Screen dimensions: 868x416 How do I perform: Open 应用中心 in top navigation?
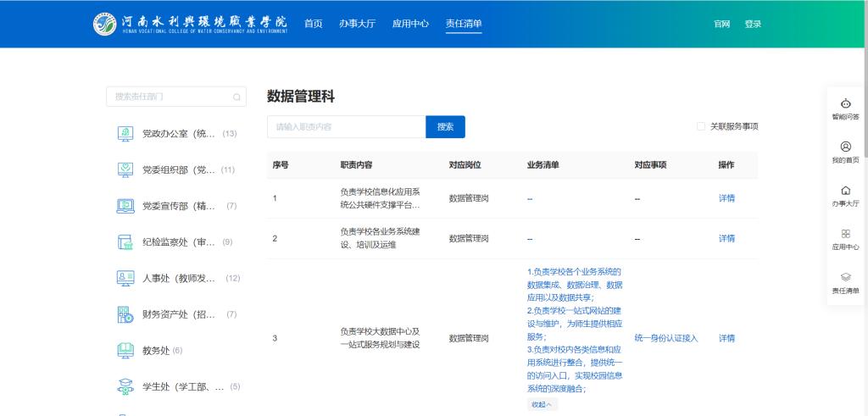point(410,24)
